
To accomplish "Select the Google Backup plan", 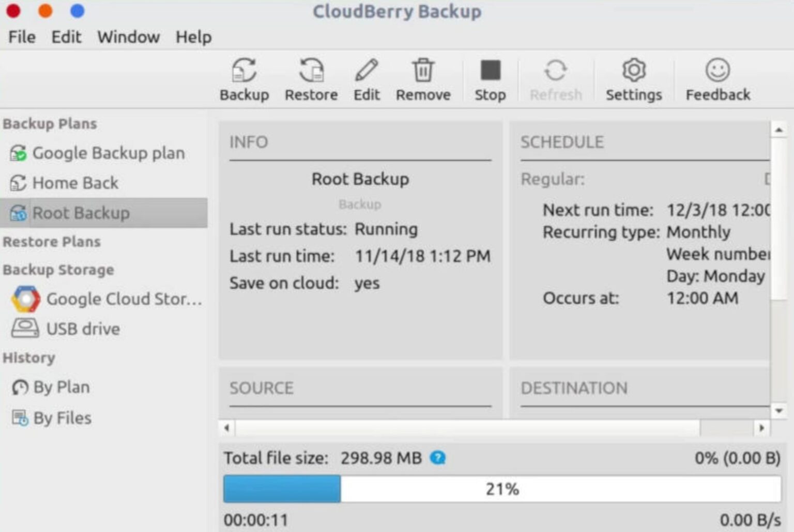I will click(108, 153).
